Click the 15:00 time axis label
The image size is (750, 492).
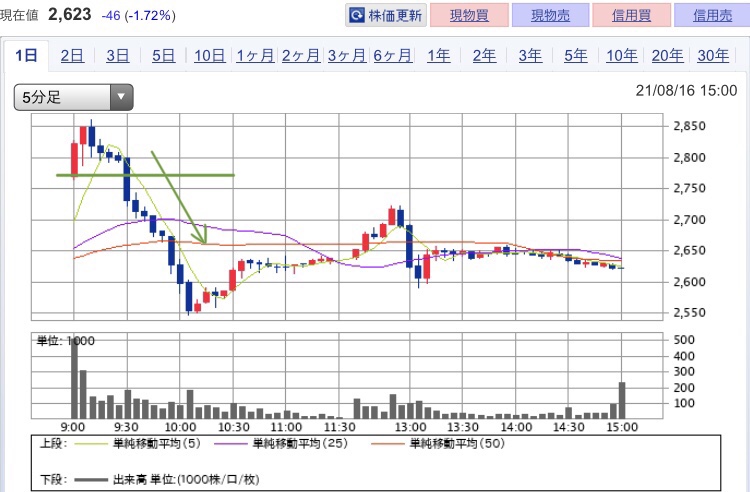pyautogui.click(x=622, y=427)
